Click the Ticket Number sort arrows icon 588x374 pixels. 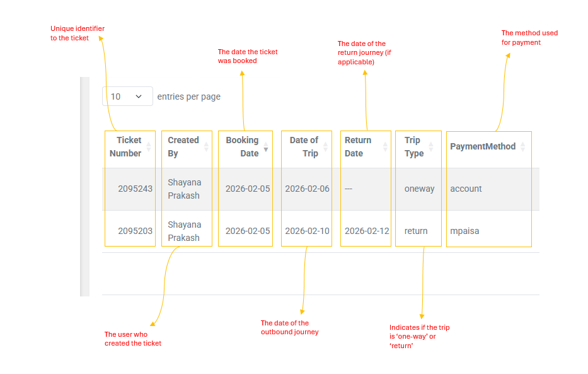pyautogui.click(x=149, y=147)
